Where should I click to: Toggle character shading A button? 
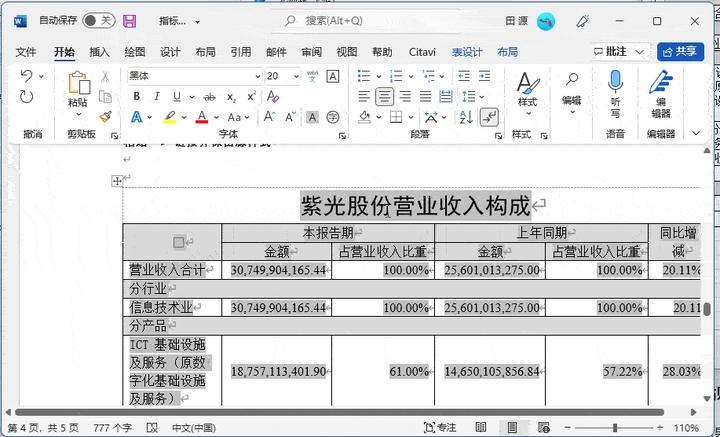312,117
